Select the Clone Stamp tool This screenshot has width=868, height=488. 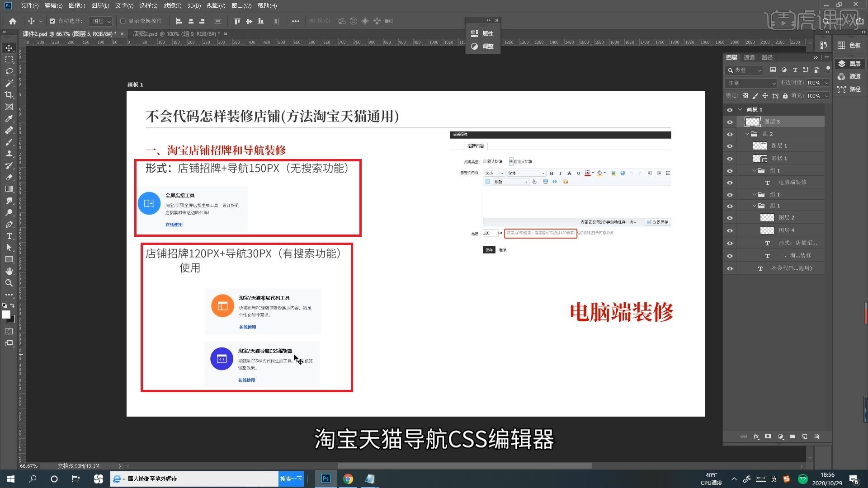tap(9, 154)
